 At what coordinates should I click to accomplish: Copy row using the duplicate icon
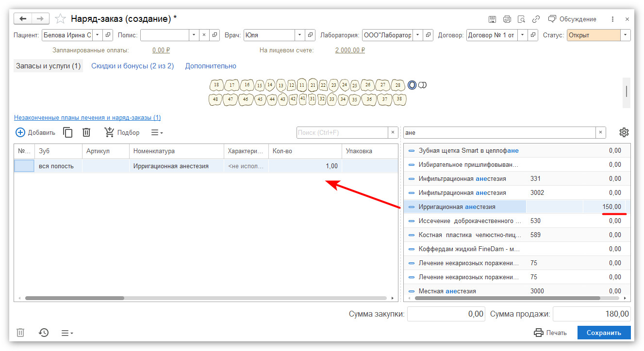(x=68, y=132)
